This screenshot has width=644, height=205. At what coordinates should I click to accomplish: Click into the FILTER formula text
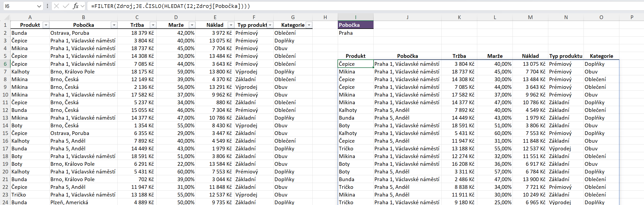pyautogui.click(x=170, y=6)
